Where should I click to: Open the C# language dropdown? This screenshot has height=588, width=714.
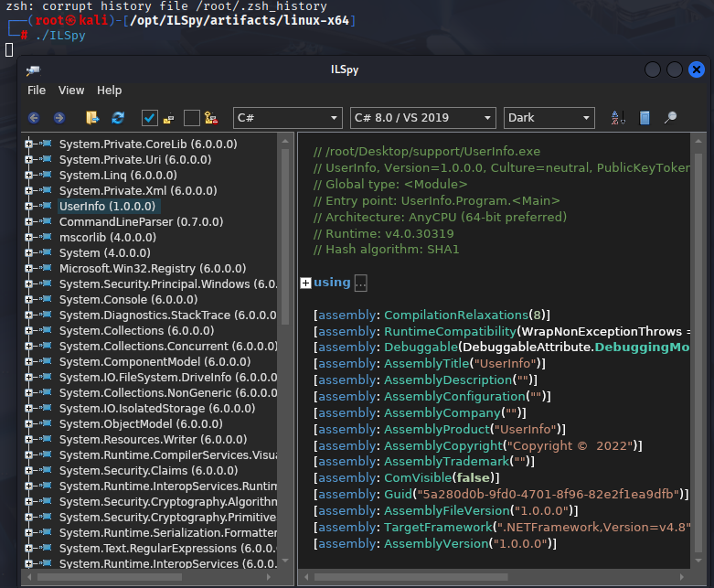(287, 118)
